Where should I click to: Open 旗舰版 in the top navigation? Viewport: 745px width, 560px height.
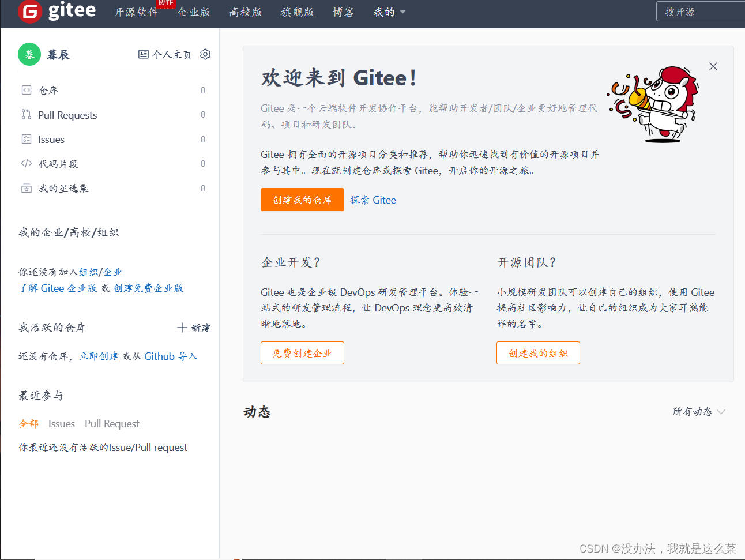click(298, 12)
